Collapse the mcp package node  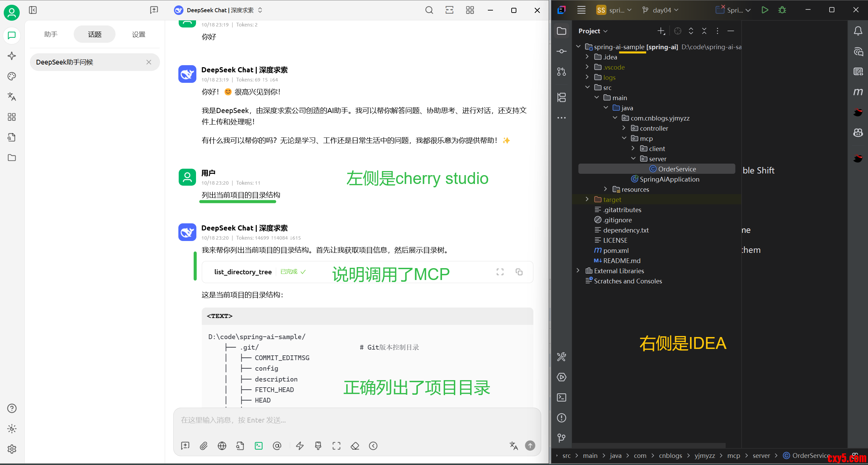tap(624, 138)
